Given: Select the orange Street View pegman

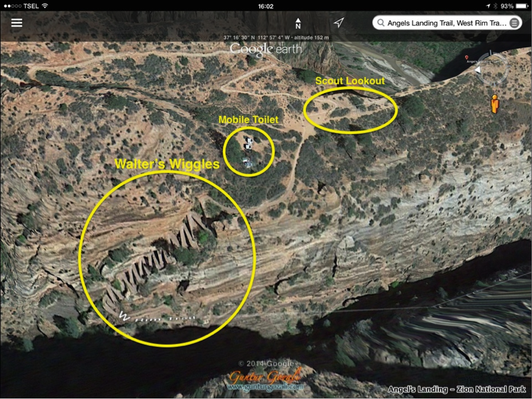Looking at the screenshot, I should coord(494,104).
